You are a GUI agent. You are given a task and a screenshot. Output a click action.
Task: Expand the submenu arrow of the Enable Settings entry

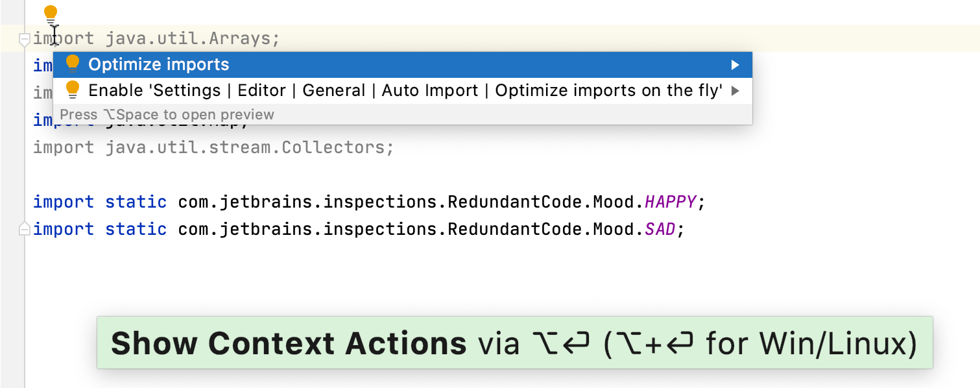tap(735, 91)
